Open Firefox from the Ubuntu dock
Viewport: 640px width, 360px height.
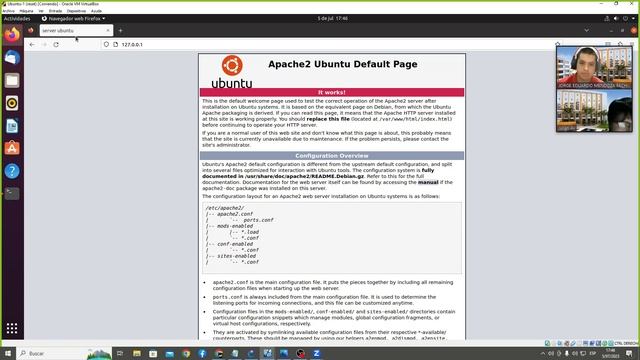coord(12,35)
